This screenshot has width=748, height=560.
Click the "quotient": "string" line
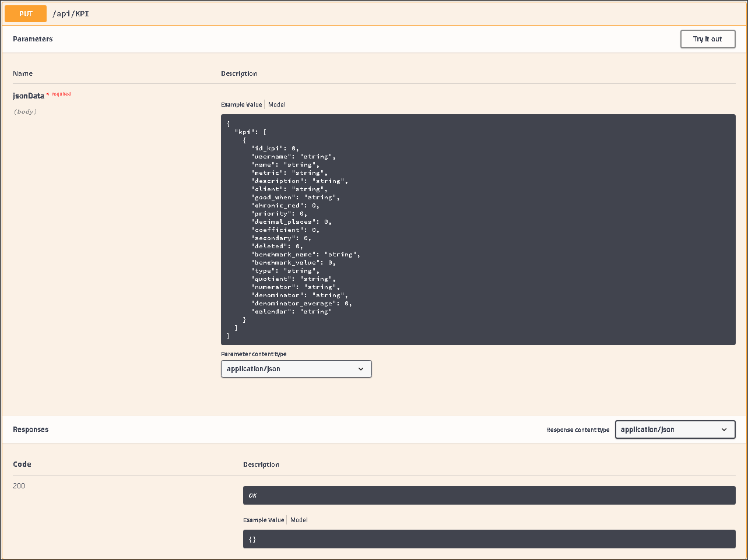coord(293,279)
